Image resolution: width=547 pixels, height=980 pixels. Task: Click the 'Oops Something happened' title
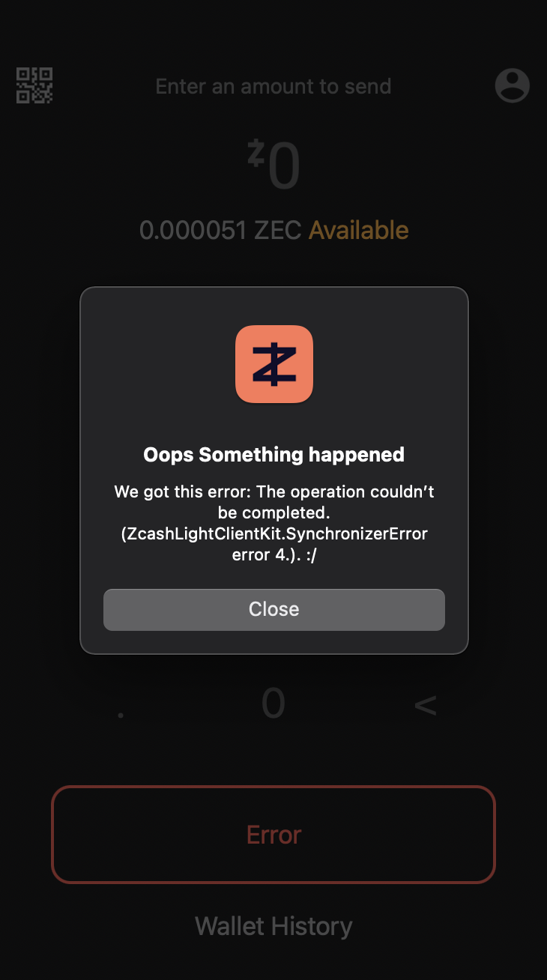[274, 454]
